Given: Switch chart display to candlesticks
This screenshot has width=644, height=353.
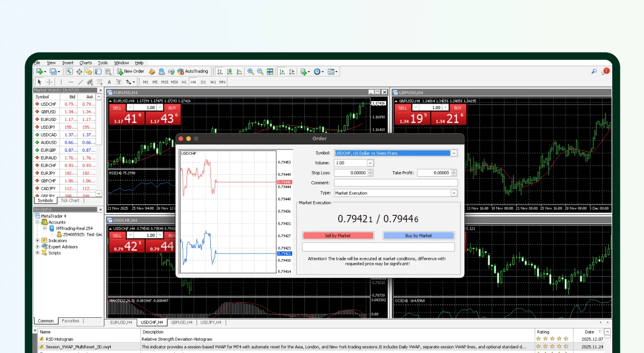Looking at the screenshot, I should coord(230,71).
